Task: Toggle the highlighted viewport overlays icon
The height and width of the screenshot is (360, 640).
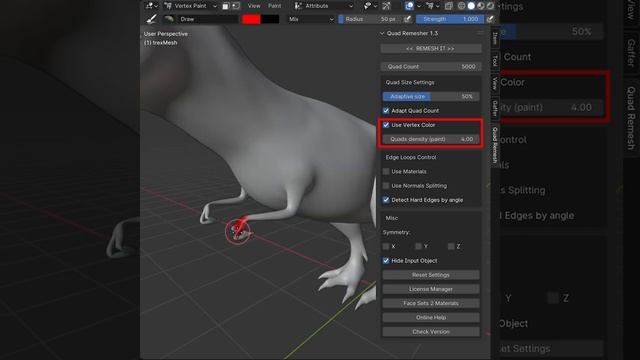Action: [409, 6]
